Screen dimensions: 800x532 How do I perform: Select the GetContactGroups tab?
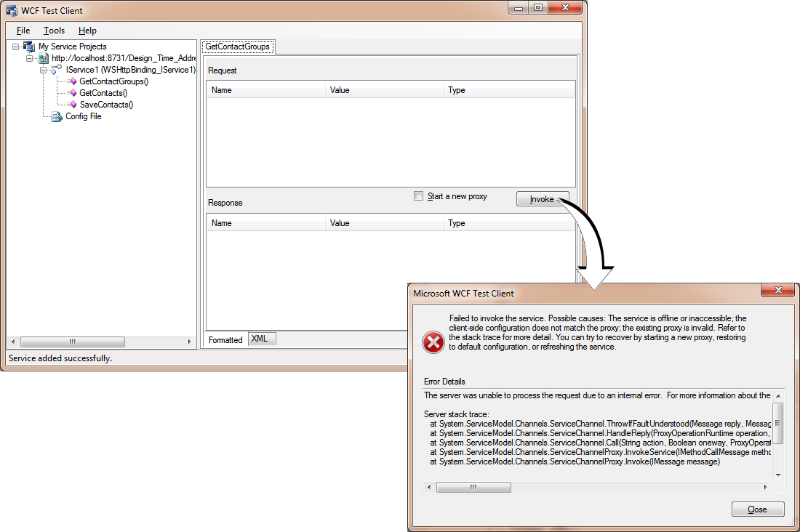pos(238,47)
